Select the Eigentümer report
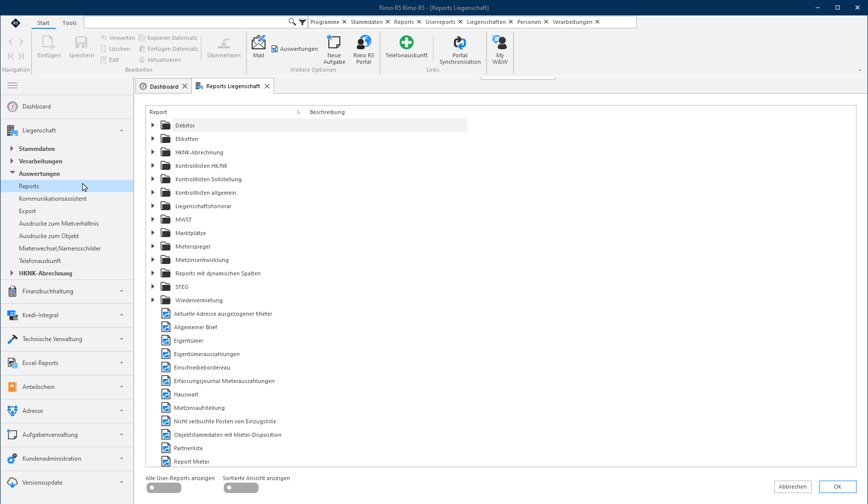This screenshot has height=504, width=868. pyautogui.click(x=188, y=341)
